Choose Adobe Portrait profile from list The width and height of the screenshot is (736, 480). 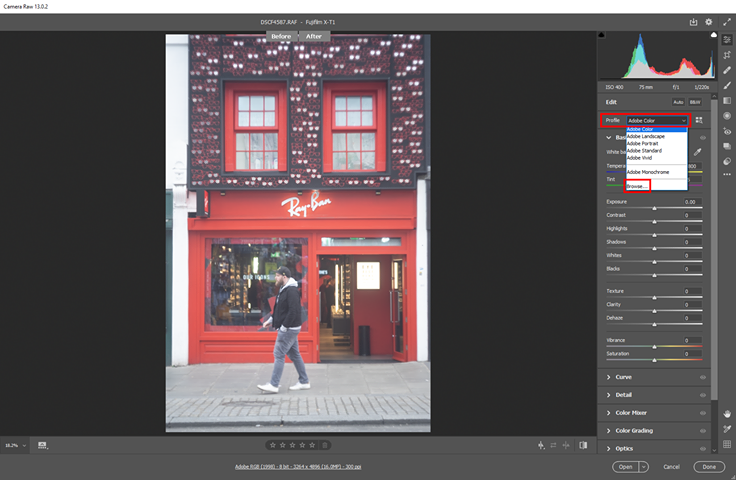point(657,143)
